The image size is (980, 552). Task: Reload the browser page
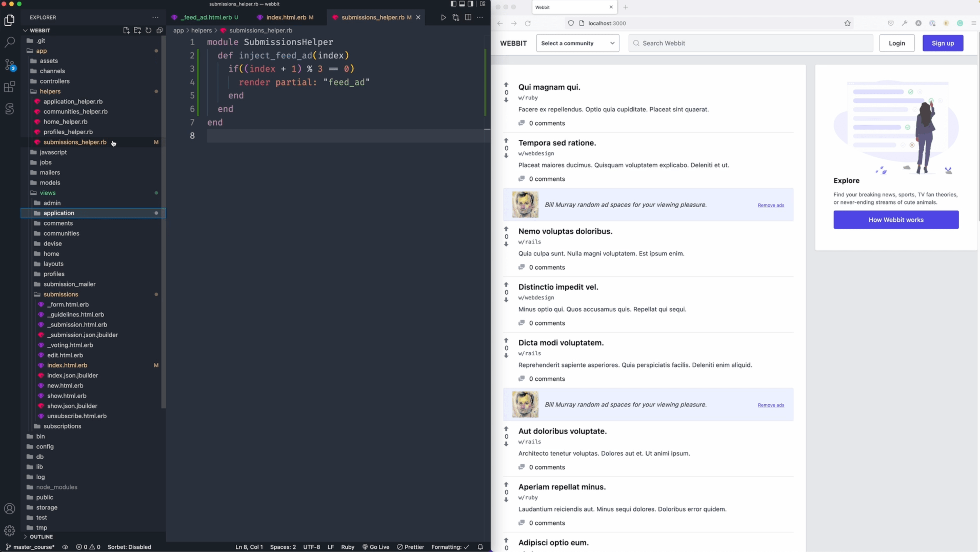click(x=528, y=24)
